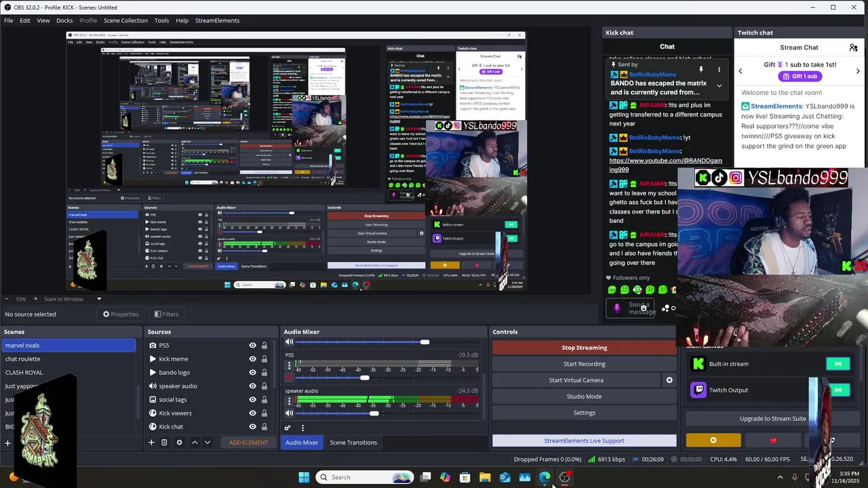Image resolution: width=868 pixels, height=488 pixels.
Task: Move selected source up
Action: pyautogui.click(x=195, y=443)
